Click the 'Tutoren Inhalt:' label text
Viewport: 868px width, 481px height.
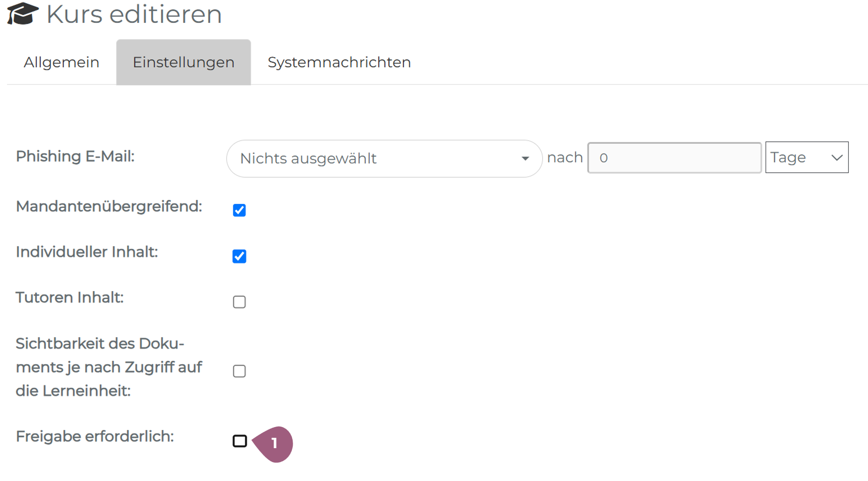point(70,297)
